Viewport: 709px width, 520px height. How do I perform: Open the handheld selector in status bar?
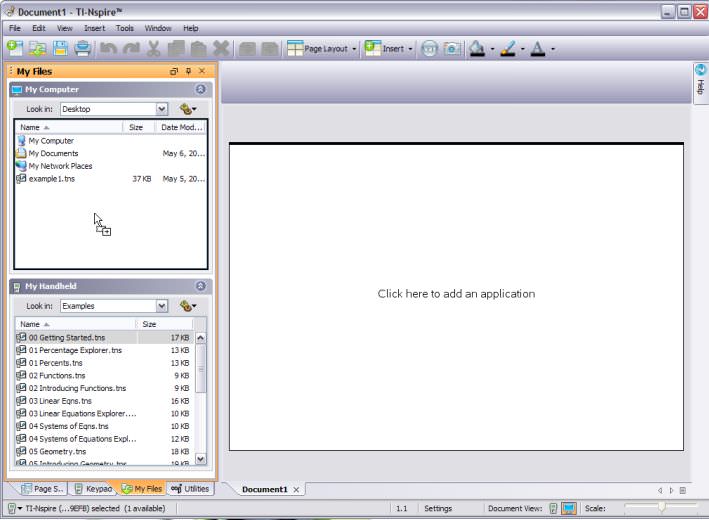[15, 508]
